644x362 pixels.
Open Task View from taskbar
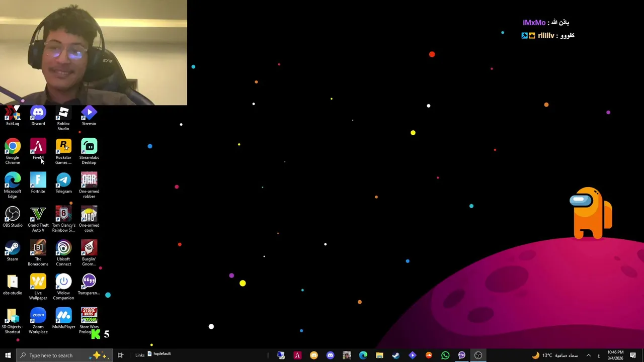(x=121, y=355)
